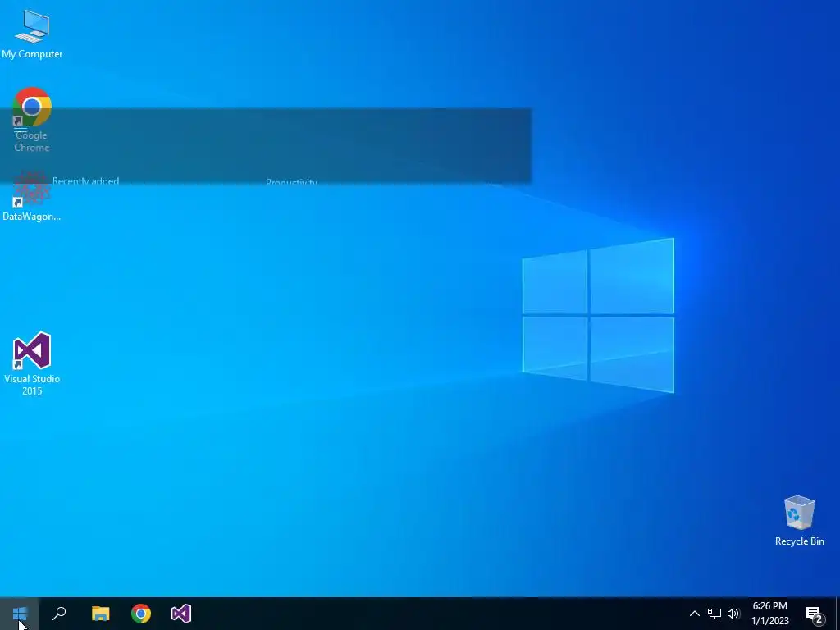Launch Visual Studio from the taskbar
Viewport: 840px width, 630px height.
[x=181, y=614]
